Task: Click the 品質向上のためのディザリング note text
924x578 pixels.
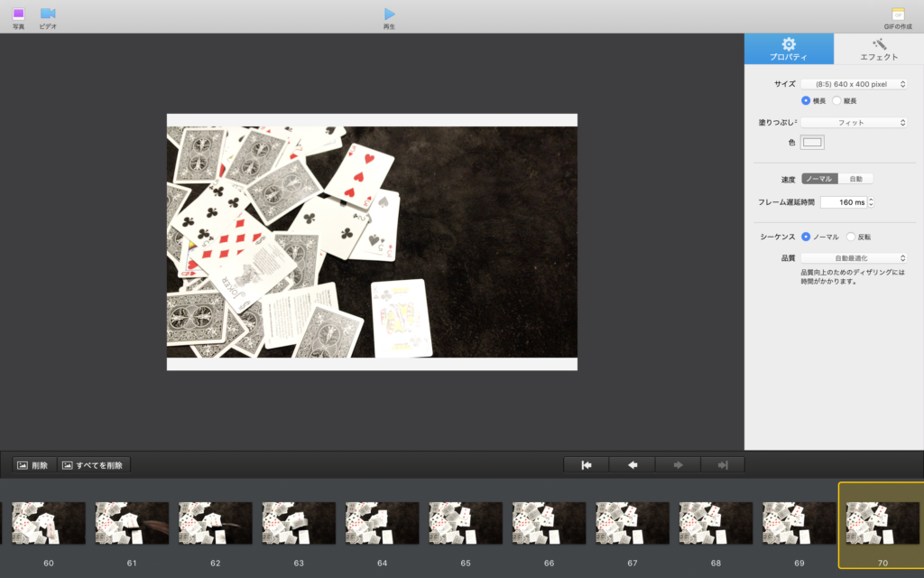Action: pyautogui.click(x=852, y=277)
